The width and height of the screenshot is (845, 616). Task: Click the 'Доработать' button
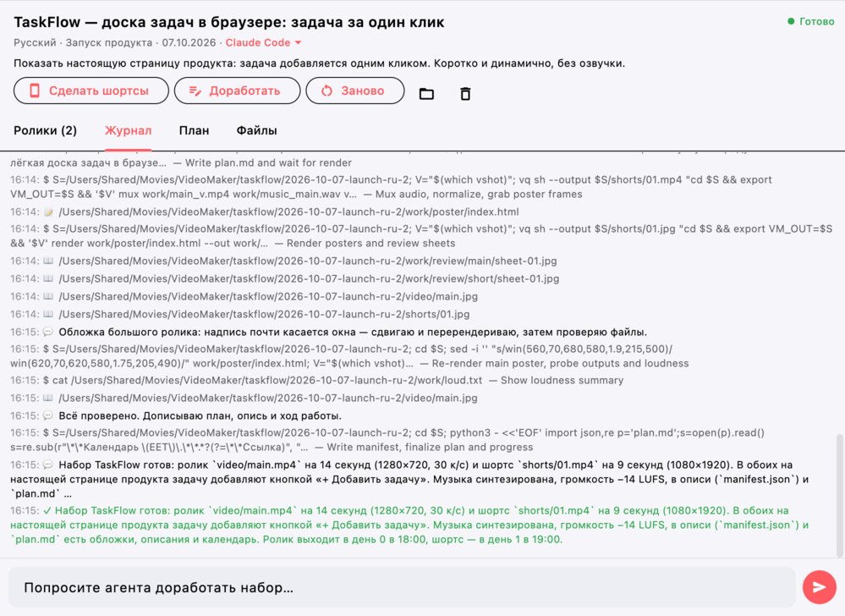pyautogui.click(x=237, y=91)
